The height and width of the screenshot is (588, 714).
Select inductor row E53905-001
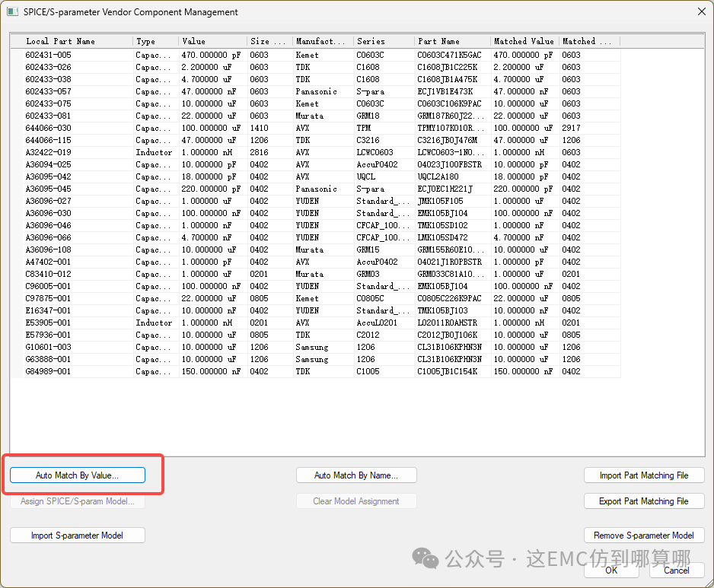point(316,323)
